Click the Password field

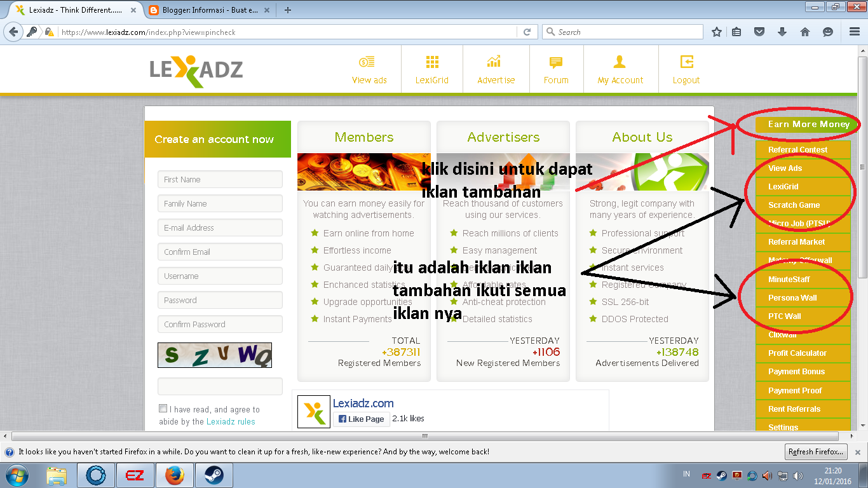click(220, 301)
